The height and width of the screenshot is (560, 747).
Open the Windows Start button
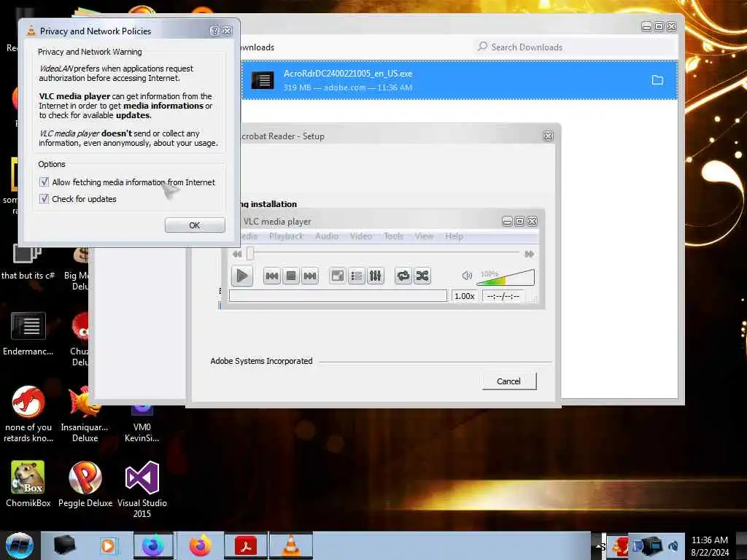[20, 545]
